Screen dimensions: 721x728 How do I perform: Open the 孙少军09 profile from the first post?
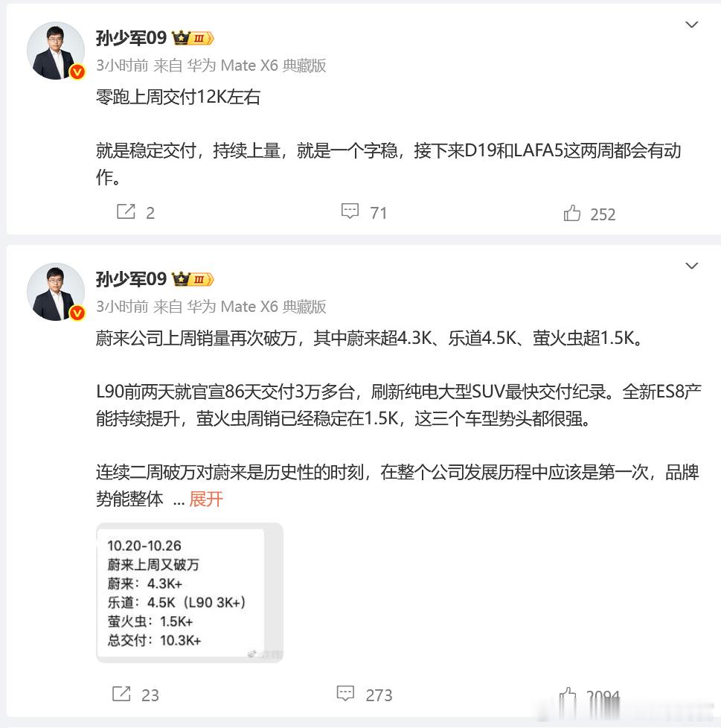[131, 38]
